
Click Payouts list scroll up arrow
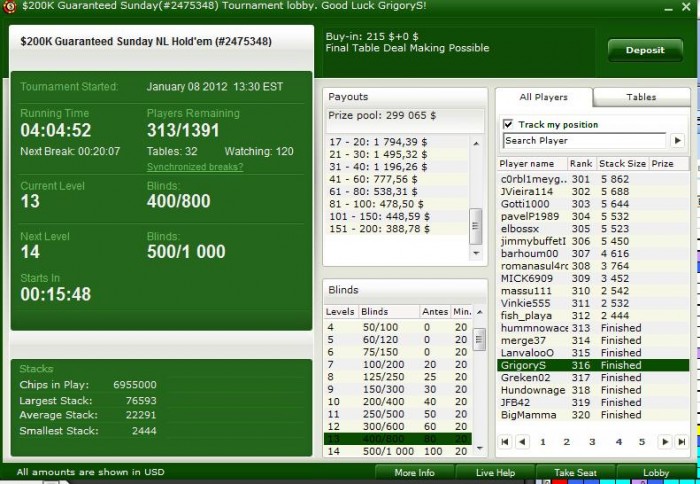click(x=476, y=143)
